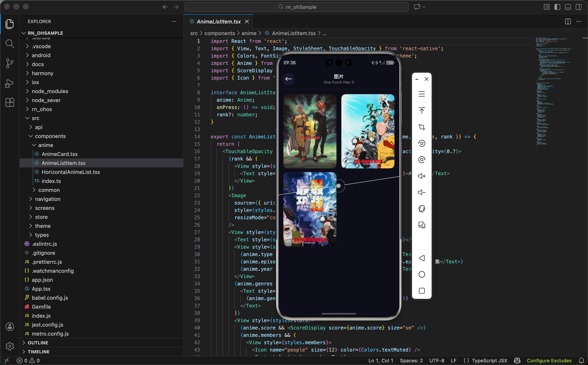Expand the OUTLINE section
The width and height of the screenshot is (588, 365).
38,343
